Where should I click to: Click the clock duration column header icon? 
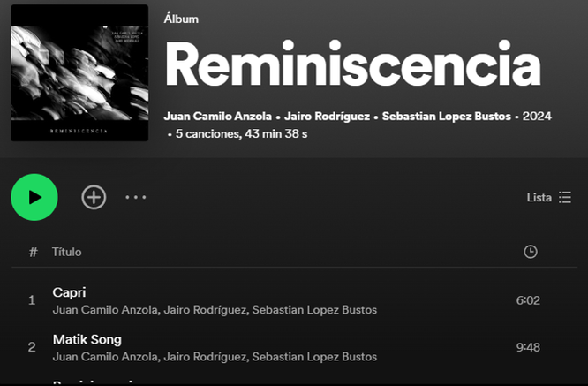pyautogui.click(x=531, y=252)
